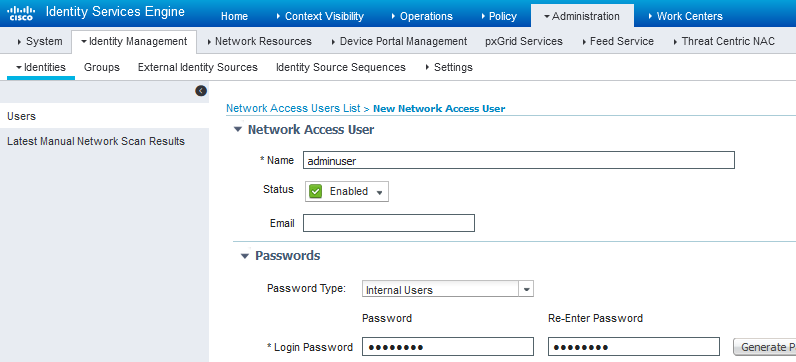Open Latest Manual Network Scan Results
Viewport: 796px width, 362px height.
96,141
